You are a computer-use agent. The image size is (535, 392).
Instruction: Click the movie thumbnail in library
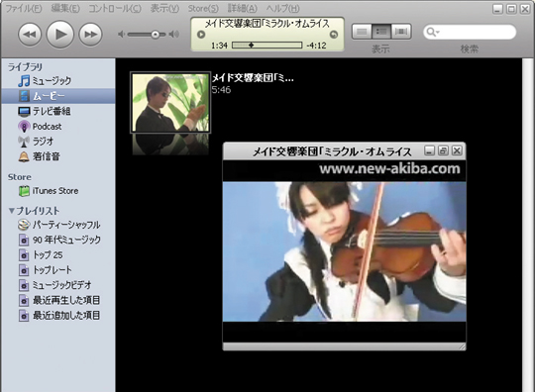point(170,103)
